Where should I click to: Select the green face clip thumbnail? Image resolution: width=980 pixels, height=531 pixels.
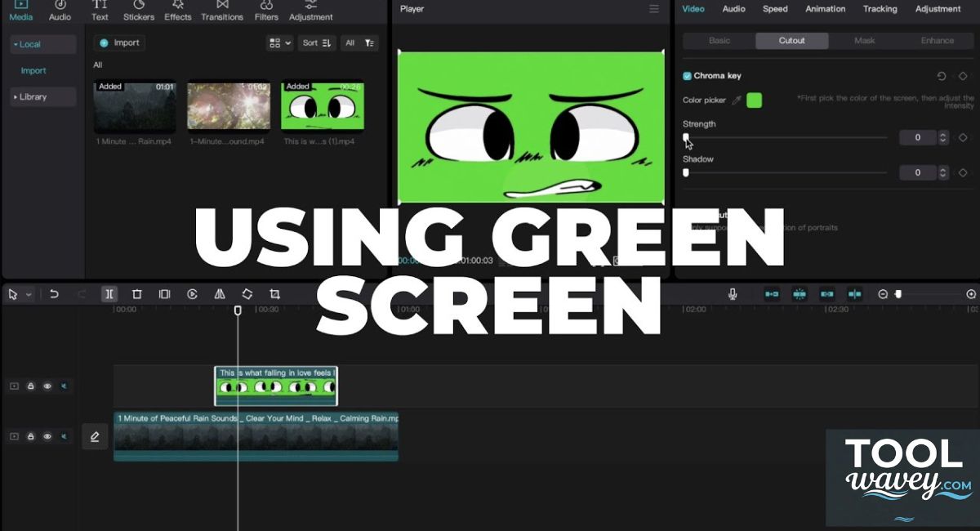point(323,106)
